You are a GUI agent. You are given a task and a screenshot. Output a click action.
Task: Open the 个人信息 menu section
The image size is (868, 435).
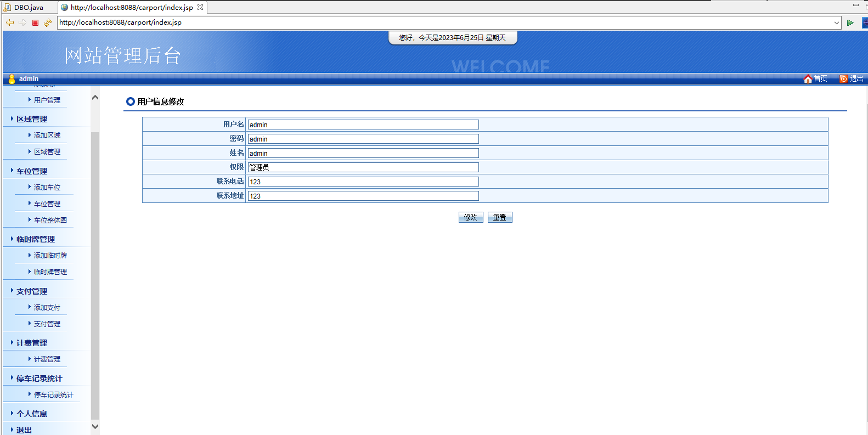(x=32, y=414)
